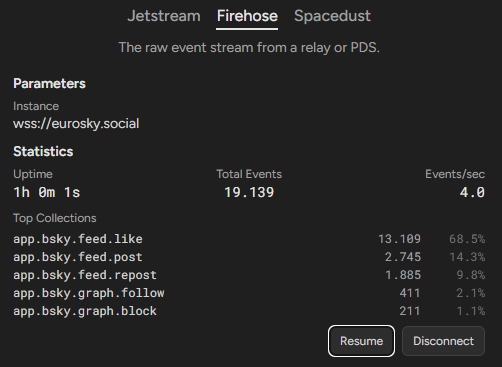Click the Events/sec value 4.0
This screenshot has width=502, height=367.
point(472,192)
